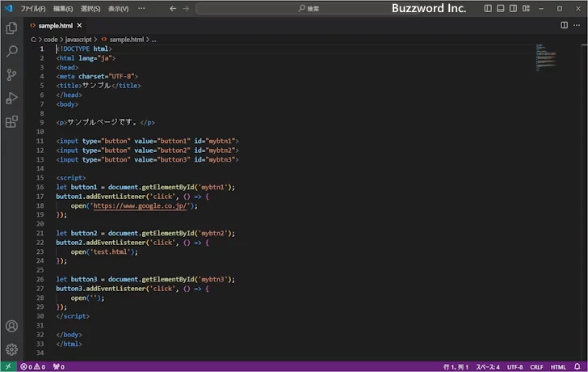Toggle the bottom panel layout button

501,8
